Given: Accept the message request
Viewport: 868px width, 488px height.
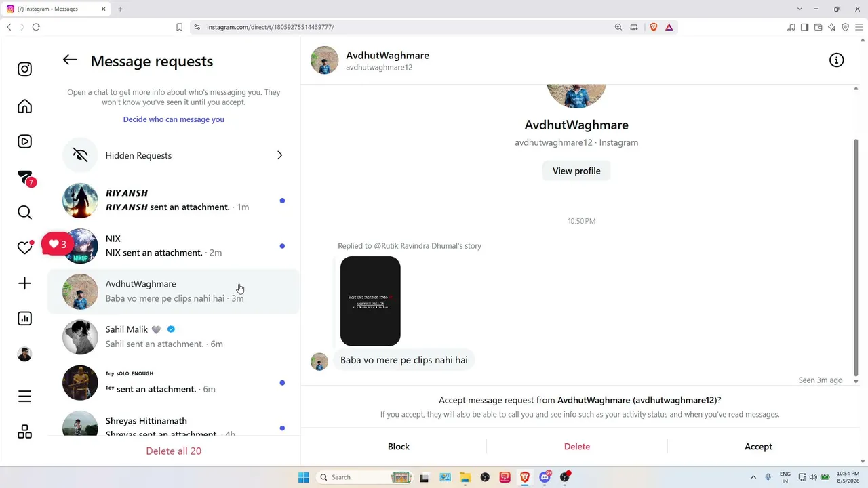Looking at the screenshot, I should click(x=758, y=447).
